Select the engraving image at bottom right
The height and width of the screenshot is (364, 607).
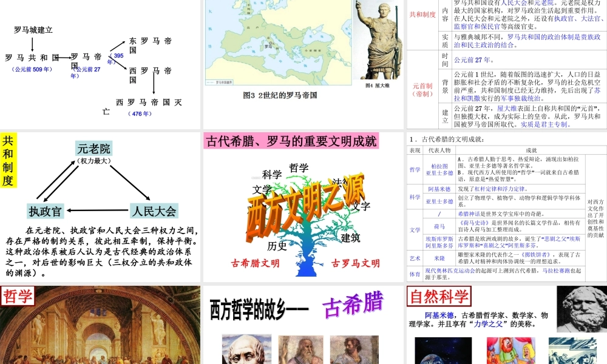572,351
